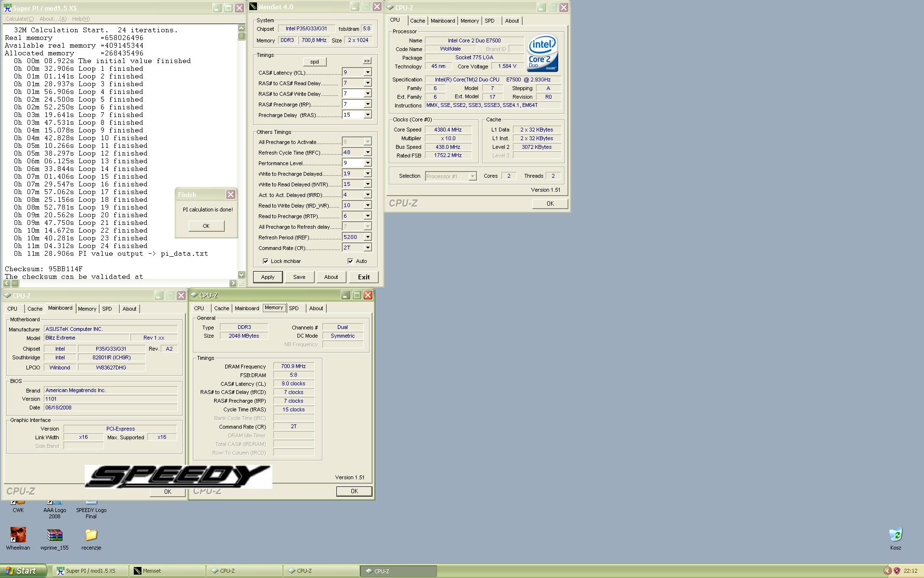Open Calculate menu in Super PI
924x578 pixels.
pyautogui.click(x=19, y=19)
